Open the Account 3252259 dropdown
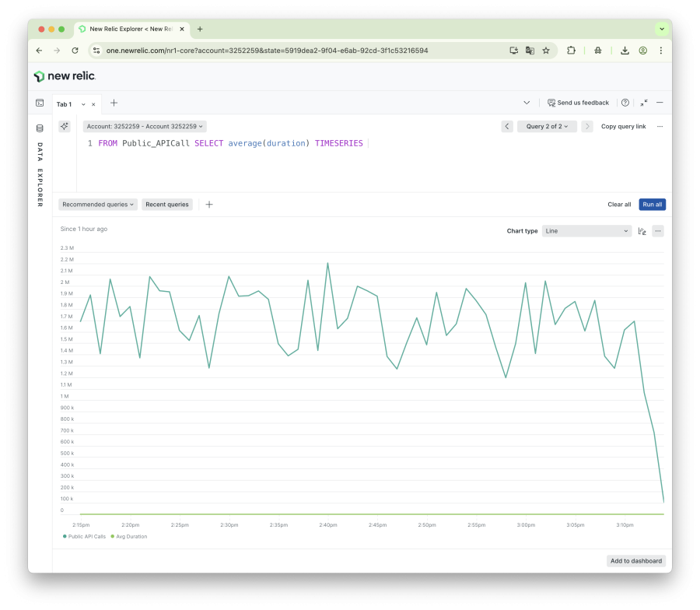700x610 pixels. click(145, 126)
